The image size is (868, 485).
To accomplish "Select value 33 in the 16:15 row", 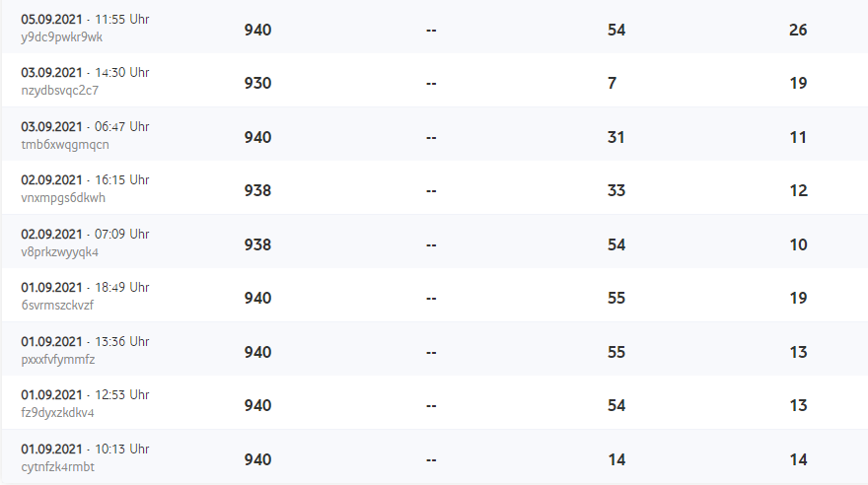I will (x=616, y=191).
